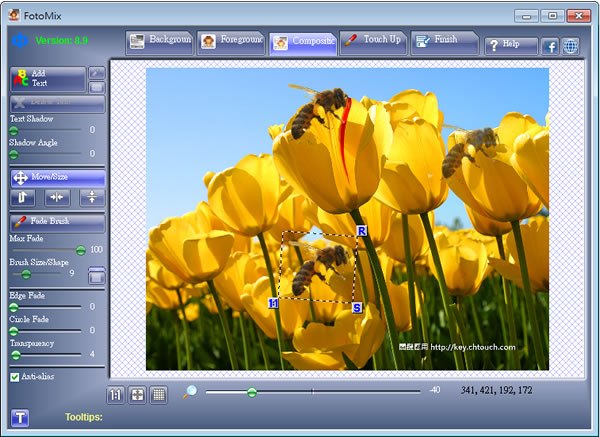
Task: Click the 1:1 actual size icon
Action: click(x=116, y=394)
